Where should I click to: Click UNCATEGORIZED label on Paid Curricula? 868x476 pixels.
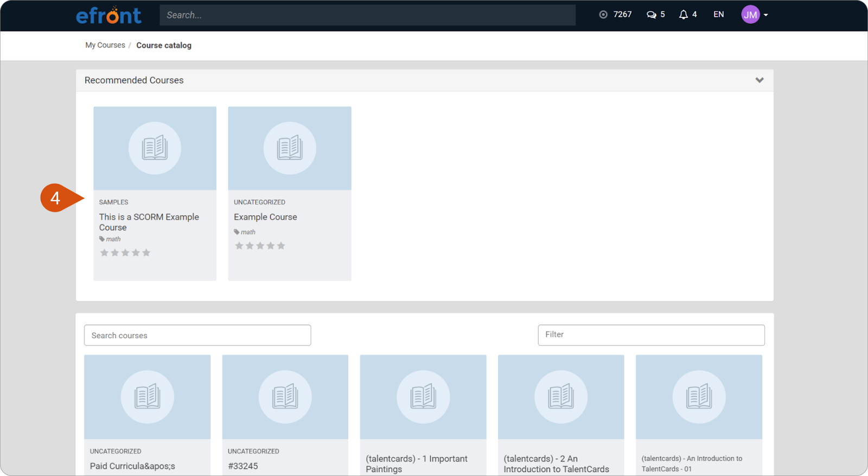[x=116, y=452]
